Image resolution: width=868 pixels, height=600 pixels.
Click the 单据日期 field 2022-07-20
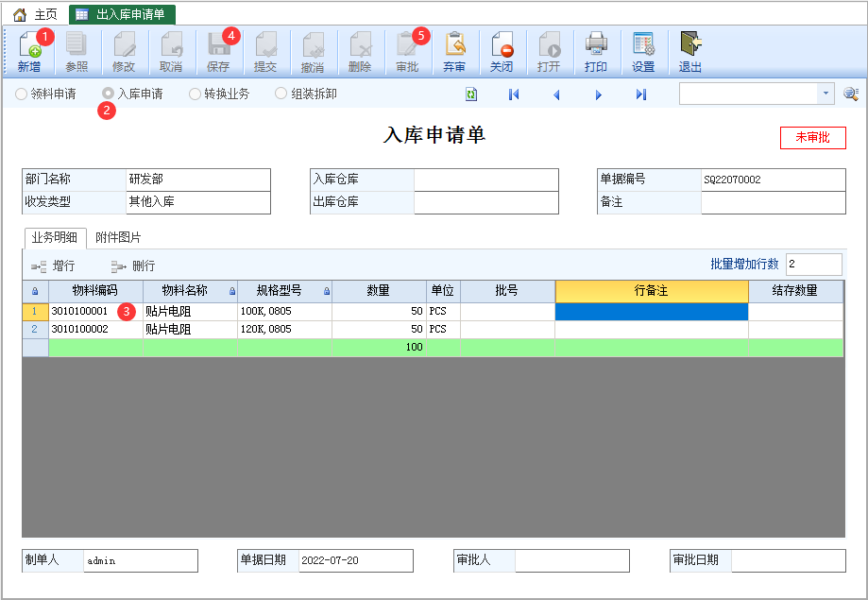pos(355,560)
